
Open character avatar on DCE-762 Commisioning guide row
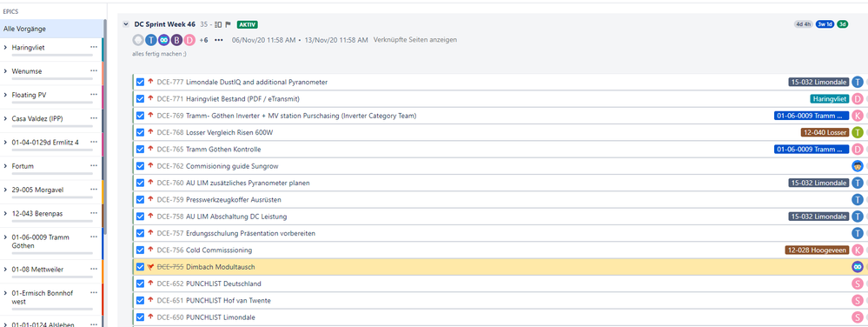tap(858, 166)
